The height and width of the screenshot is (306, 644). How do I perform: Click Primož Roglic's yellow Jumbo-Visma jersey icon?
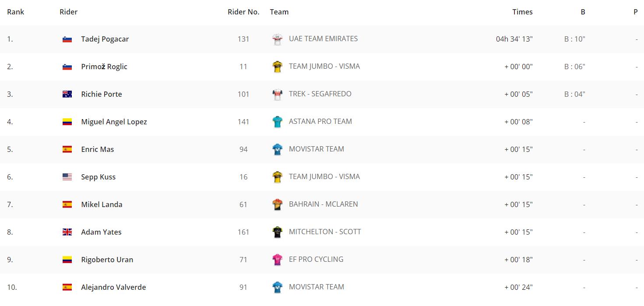click(x=277, y=67)
